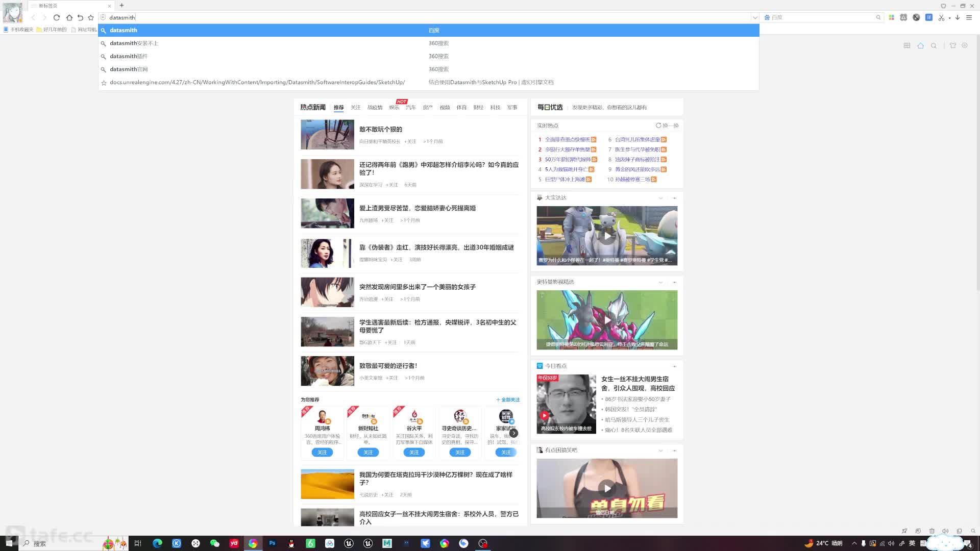Open Task View in the taskbar

point(137,543)
